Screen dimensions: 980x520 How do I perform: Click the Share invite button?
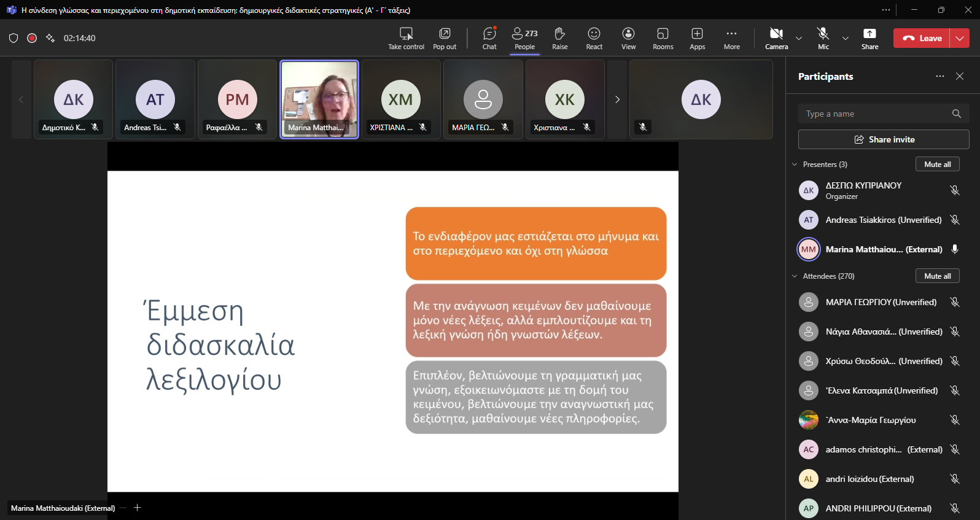(884, 139)
